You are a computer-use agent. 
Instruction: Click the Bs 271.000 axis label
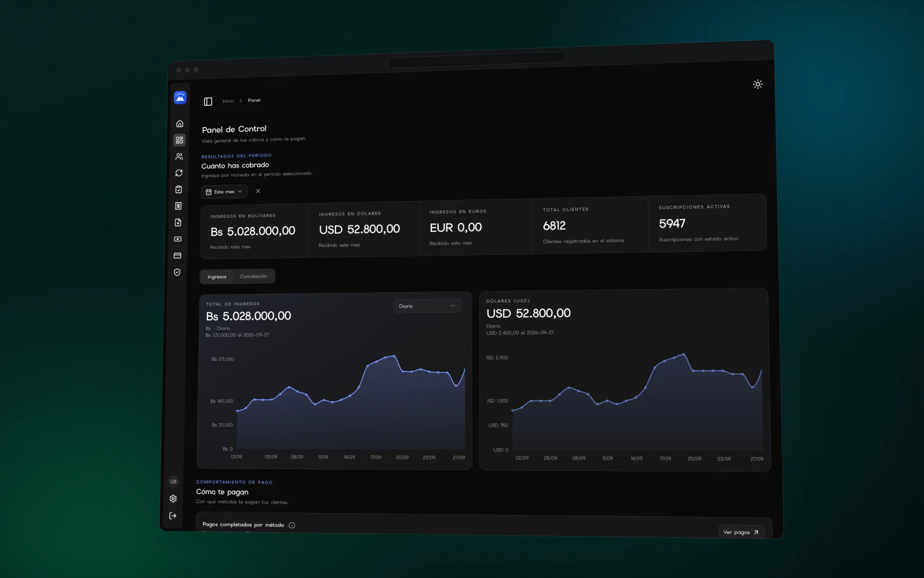click(223, 359)
